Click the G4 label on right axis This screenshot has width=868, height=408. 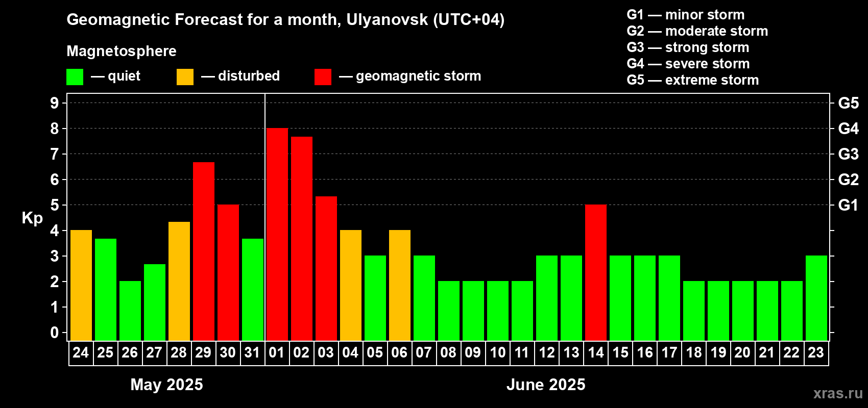(849, 129)
